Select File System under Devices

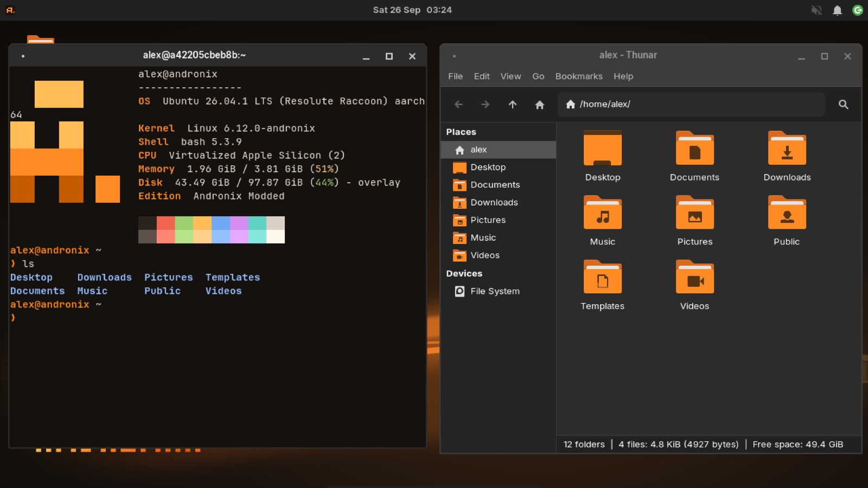[x=499, y=291]
